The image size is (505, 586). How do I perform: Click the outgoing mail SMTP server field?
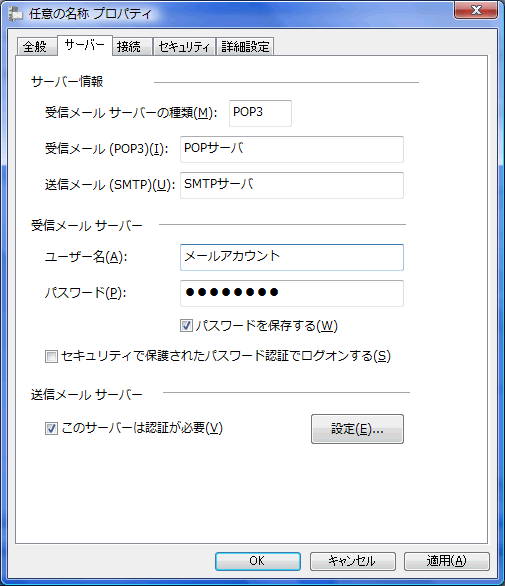pyautogui.click(x=292, y=185)
